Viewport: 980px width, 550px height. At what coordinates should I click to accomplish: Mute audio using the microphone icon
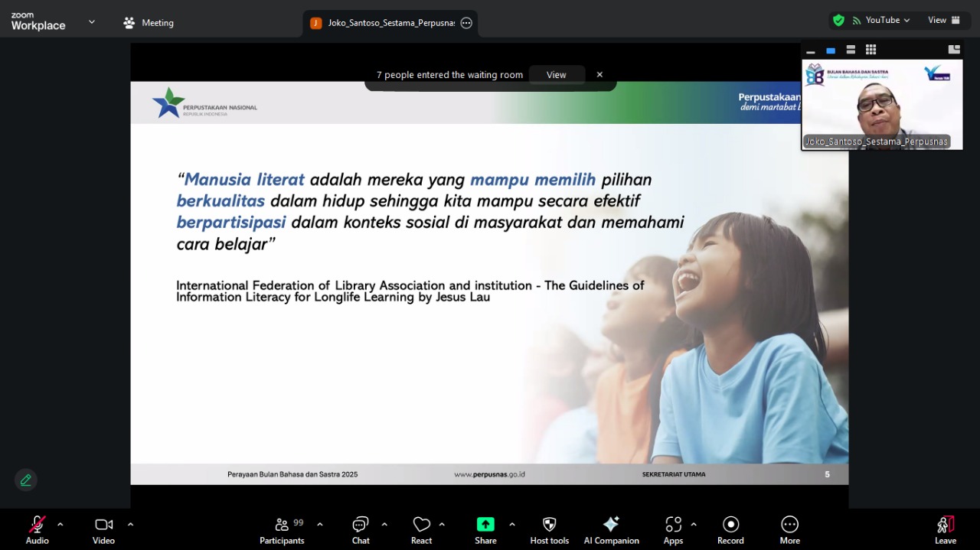coord(37,525)
